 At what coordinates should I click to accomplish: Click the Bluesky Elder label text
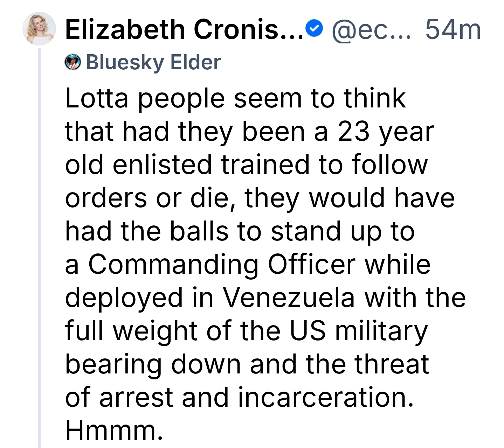[153, 63]
